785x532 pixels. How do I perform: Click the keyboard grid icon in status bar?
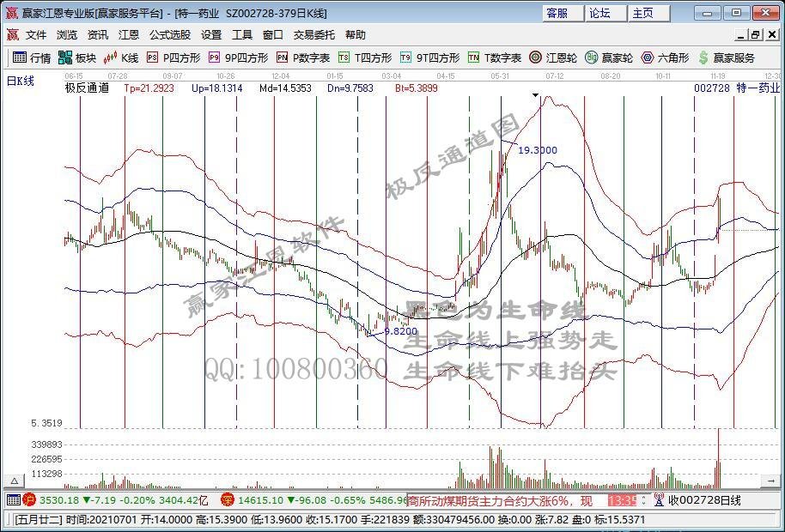[14, 499]
